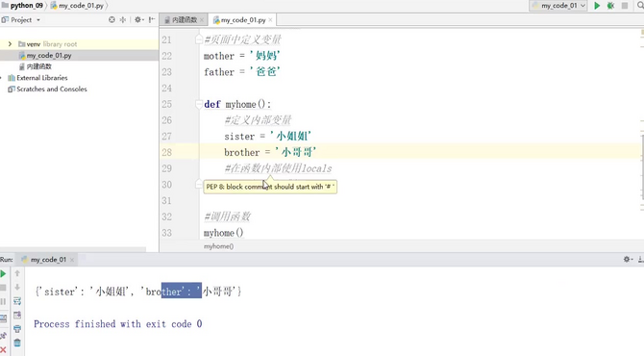The width and height of the screenshot is (644, 356).
Task: Pause output with the pause icon
Action: [3, 301]
